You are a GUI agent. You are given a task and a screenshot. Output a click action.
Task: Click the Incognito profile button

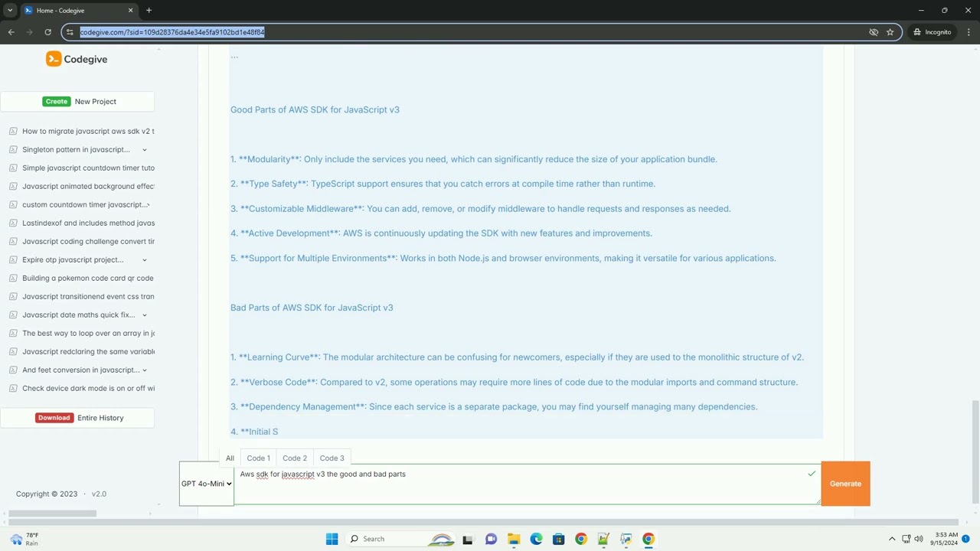point(932,32)
